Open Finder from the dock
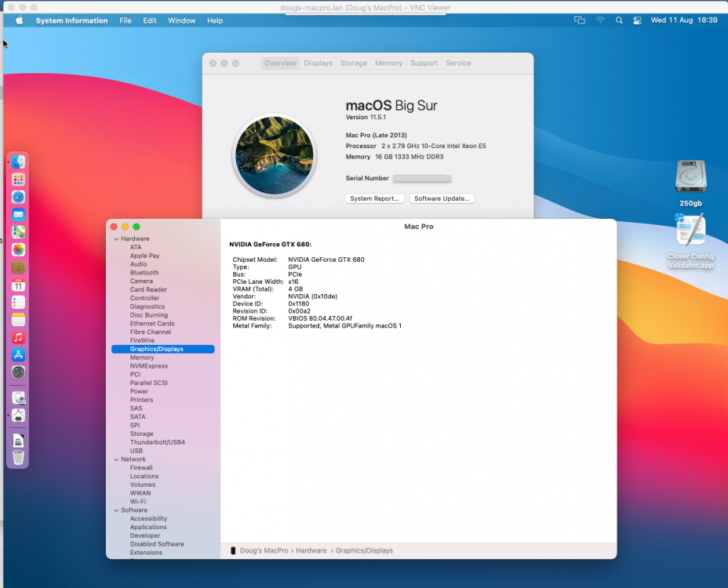 pyautogui.click(x=18, y=162)
